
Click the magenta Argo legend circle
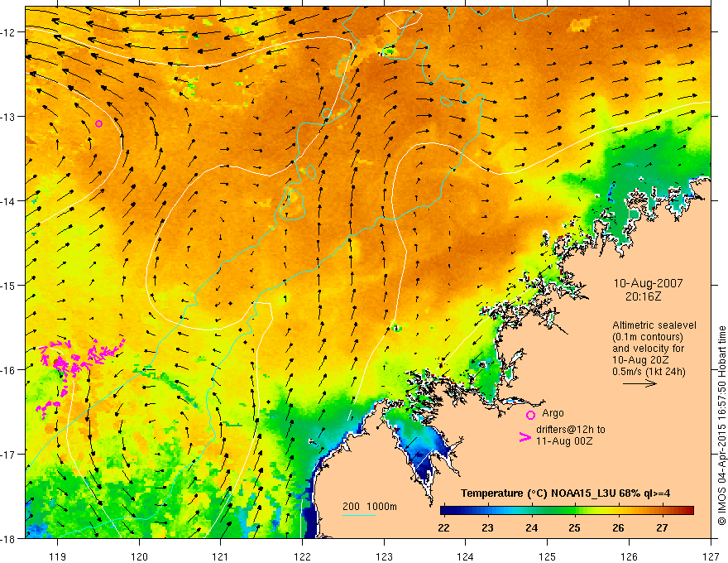(530, 415)
